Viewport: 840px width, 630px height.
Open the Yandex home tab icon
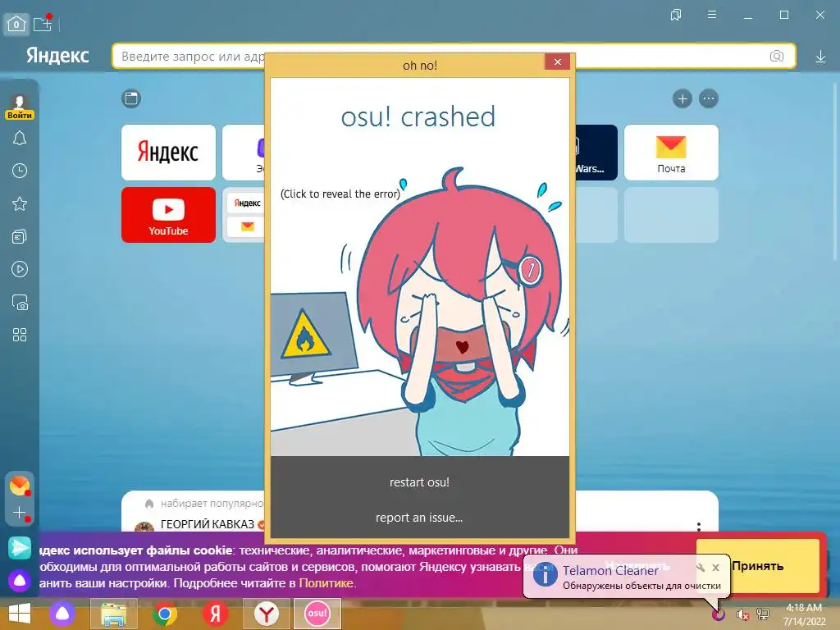(x=16, y=24)
